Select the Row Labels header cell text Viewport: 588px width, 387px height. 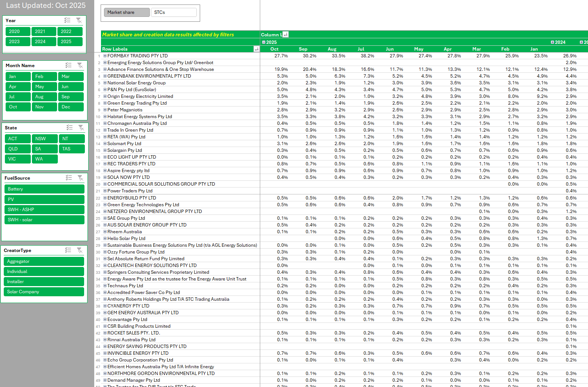pos(115,49)
